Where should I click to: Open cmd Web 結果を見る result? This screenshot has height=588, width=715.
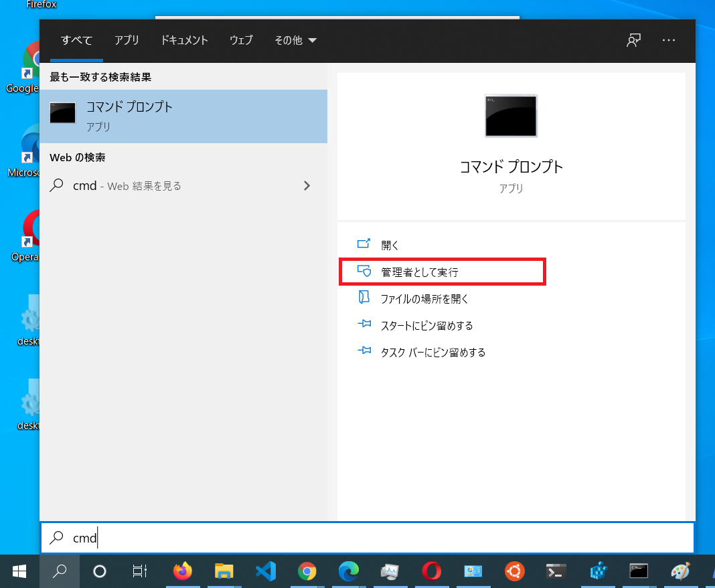183,186
